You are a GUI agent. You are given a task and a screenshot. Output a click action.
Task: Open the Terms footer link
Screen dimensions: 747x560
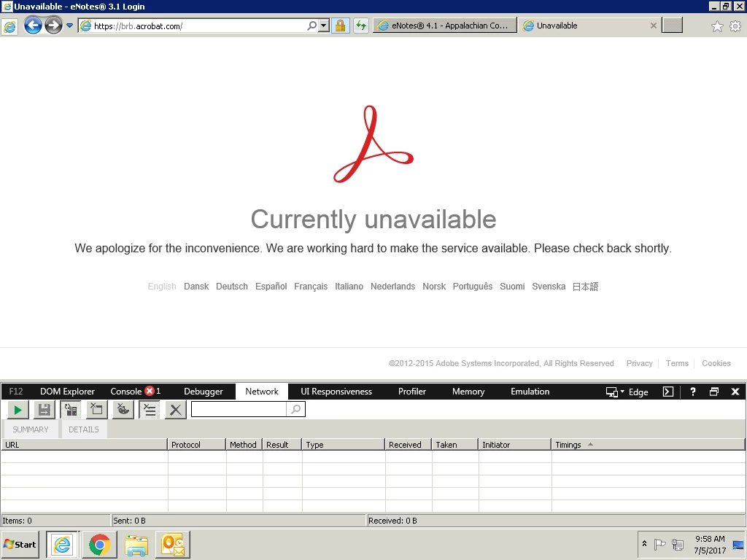[677, 363]
